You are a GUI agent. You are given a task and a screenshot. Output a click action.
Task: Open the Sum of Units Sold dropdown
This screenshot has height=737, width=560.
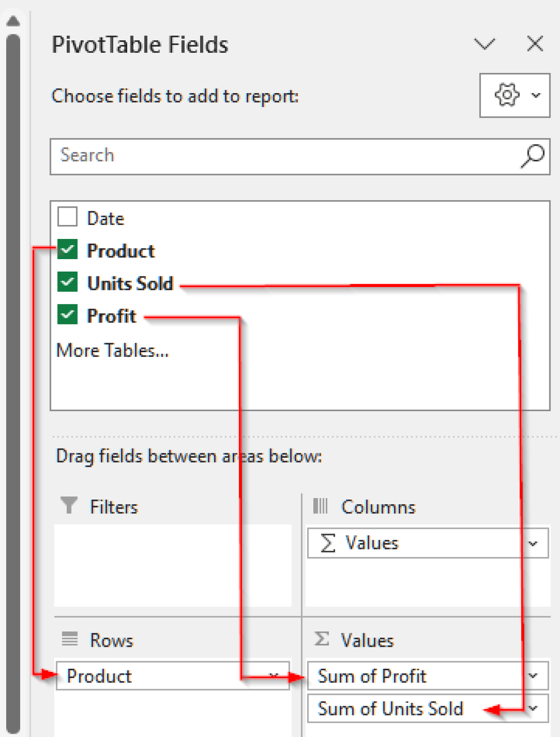point(533,709)
